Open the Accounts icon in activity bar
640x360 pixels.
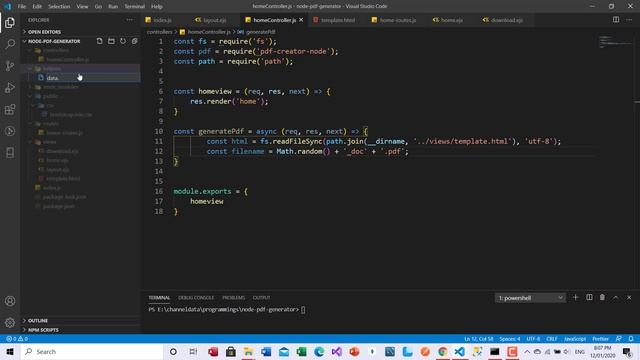pyautogui.click(x=10, y=301)
